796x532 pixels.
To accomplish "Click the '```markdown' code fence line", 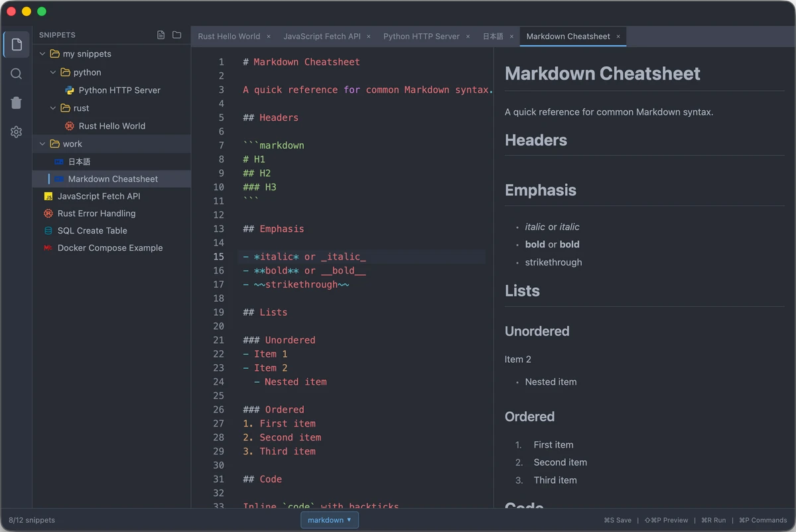I will tap(273, 145).
